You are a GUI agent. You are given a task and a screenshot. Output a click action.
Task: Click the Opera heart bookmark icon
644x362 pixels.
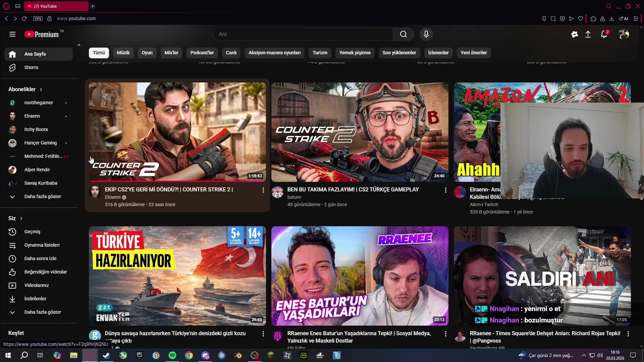pos(580,19)
